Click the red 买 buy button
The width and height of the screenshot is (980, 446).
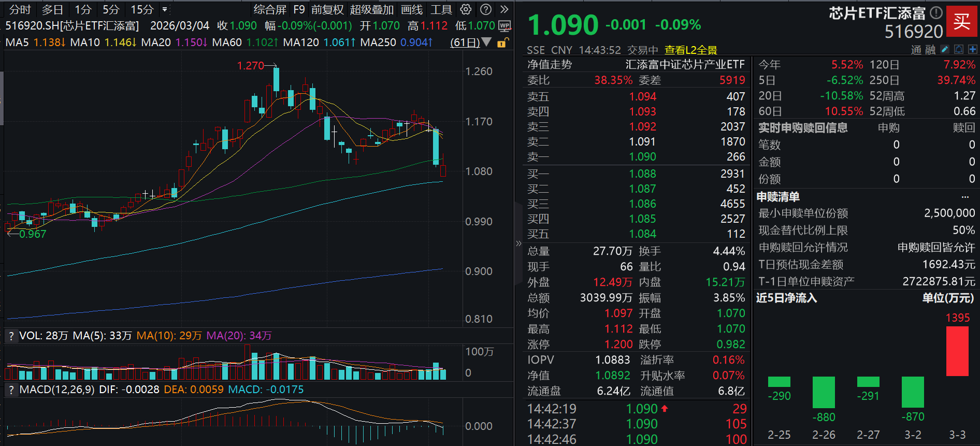click(961, 21)
